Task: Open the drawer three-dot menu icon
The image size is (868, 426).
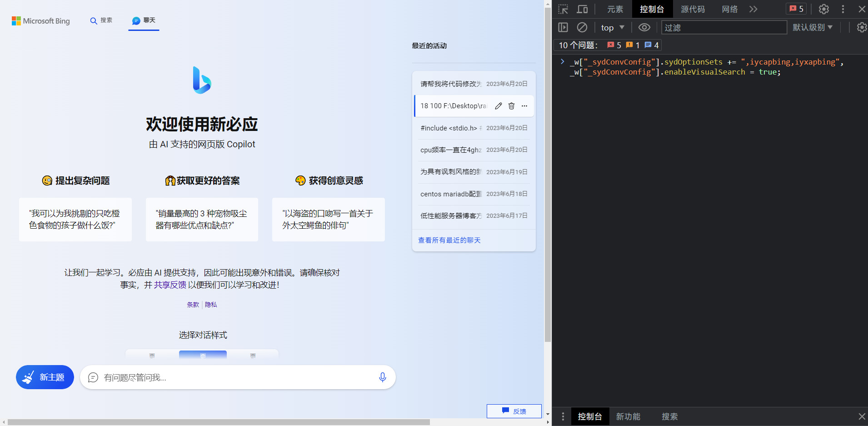Action: coord(563,416)
